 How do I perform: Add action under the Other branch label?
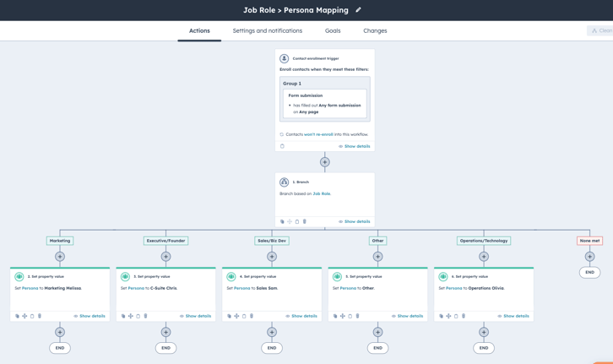point(377,257)
